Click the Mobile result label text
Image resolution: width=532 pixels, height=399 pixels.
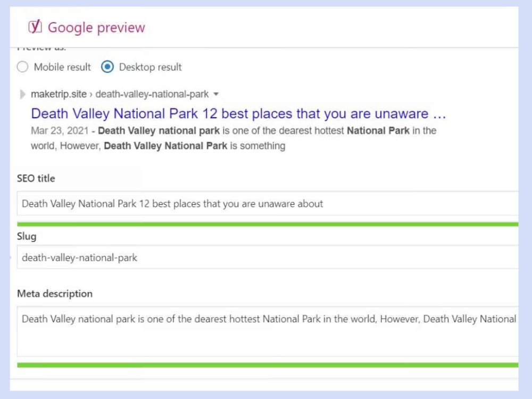point(62,67)
